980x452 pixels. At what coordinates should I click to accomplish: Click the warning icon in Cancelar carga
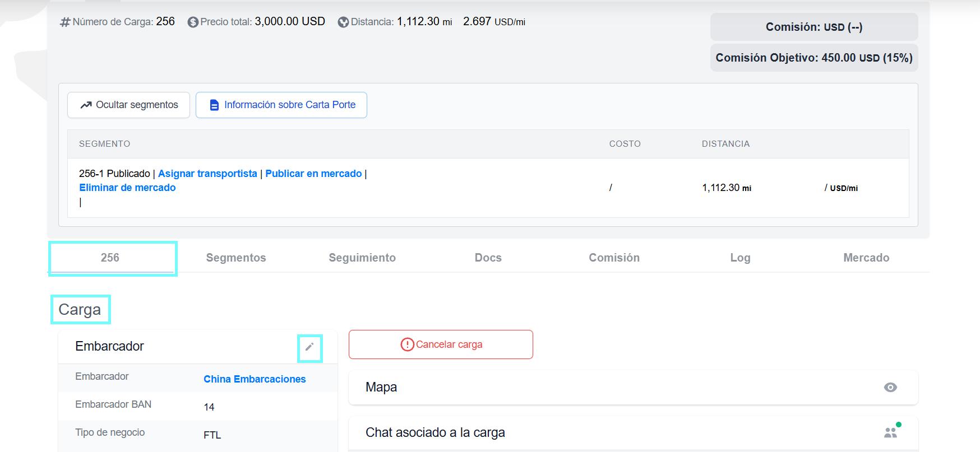point(407,344)
